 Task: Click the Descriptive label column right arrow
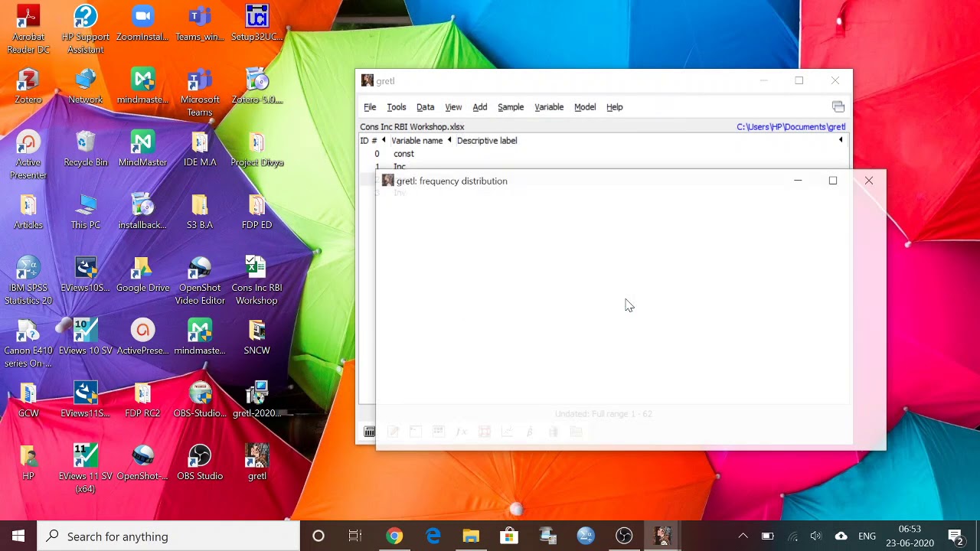click(x=841, y=141)
